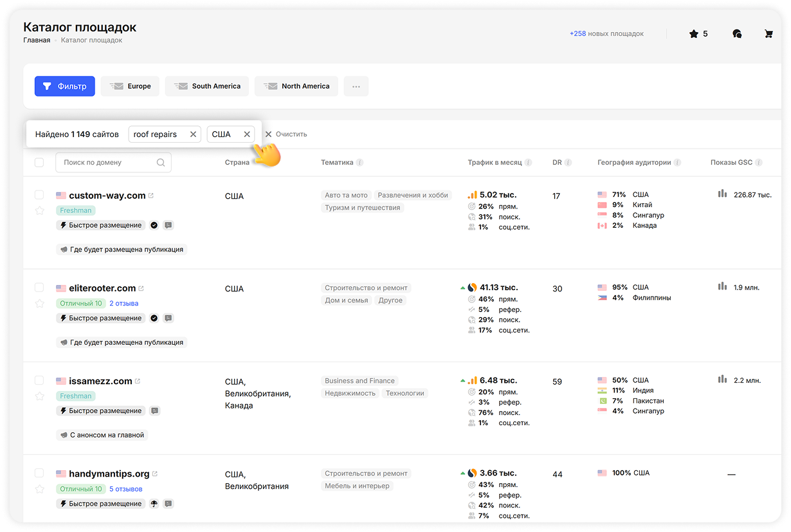Open eliterooter.com external link icon
Screen dimensions: 791x532
(141, 288)
